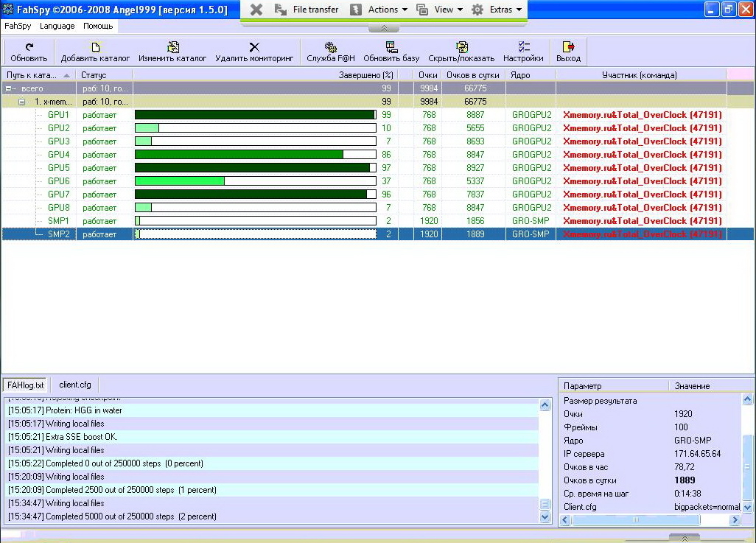Click Удалить мониторинг toolbar icon

254,47
